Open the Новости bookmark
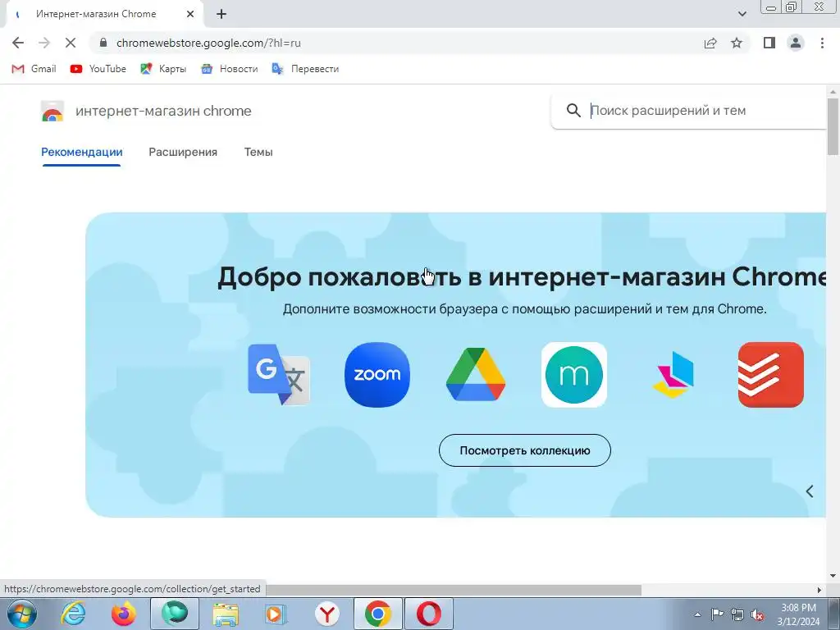The height and width of the screenshot is (630, 840). pos(230,69)
